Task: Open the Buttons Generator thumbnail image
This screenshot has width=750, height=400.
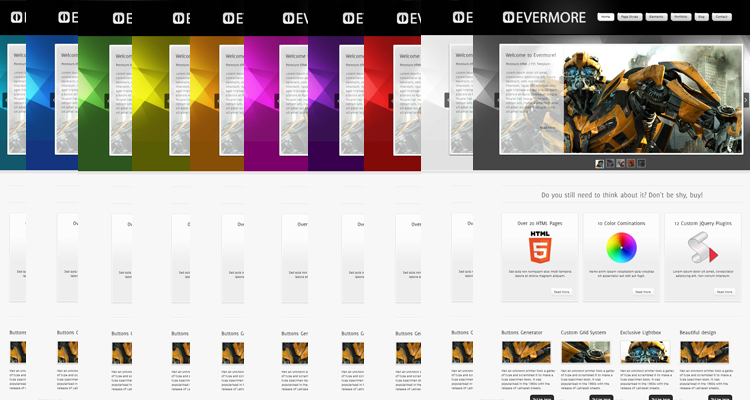Action: point(526,352)
